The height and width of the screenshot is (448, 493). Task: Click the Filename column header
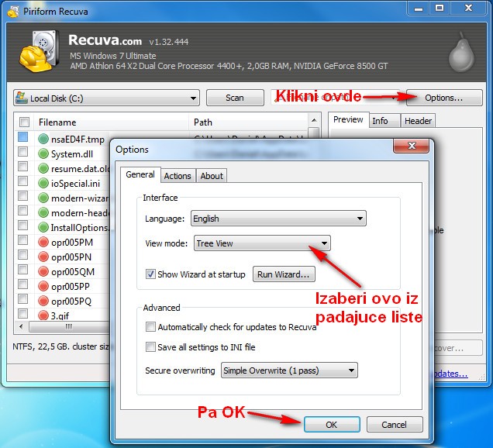coord(112,122)
